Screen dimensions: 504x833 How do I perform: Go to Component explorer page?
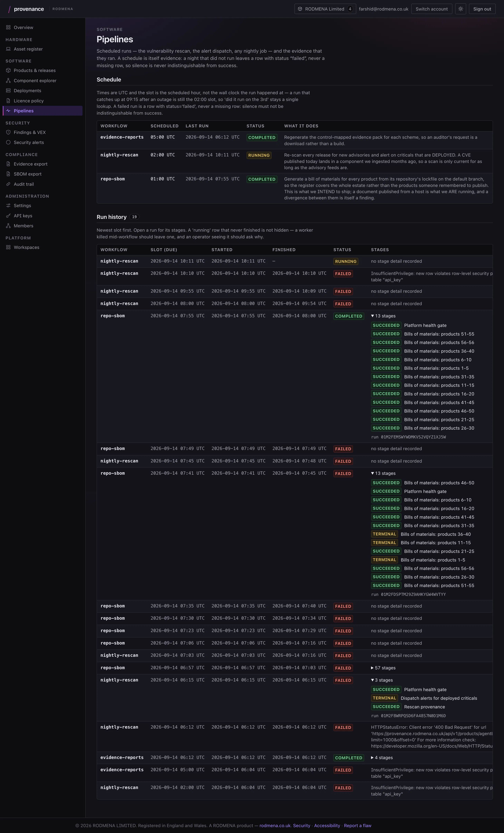click(43, 80)
